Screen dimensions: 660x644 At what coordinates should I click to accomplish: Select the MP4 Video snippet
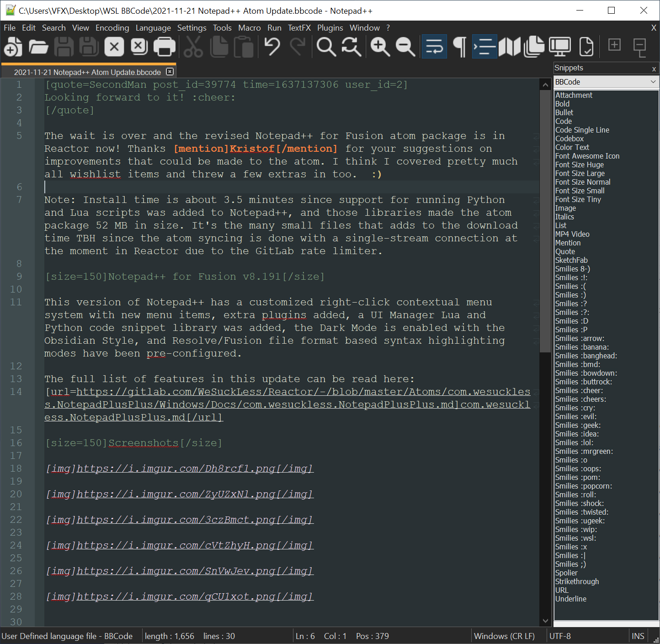572,234
